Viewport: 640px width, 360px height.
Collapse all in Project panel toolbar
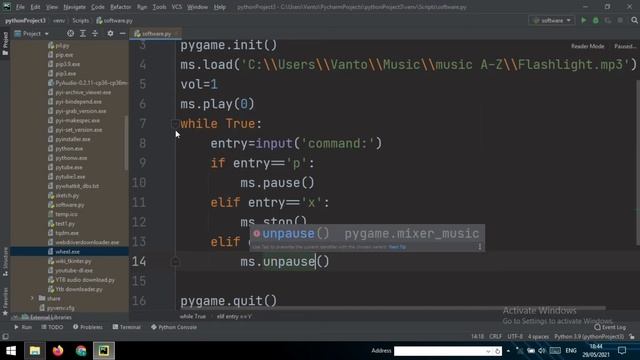pyautogui.click(x=95, y=33)
